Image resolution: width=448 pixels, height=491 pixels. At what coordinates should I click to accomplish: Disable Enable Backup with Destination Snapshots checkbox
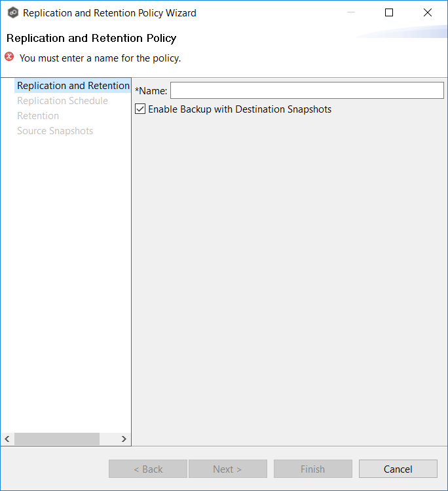point(140,109)
